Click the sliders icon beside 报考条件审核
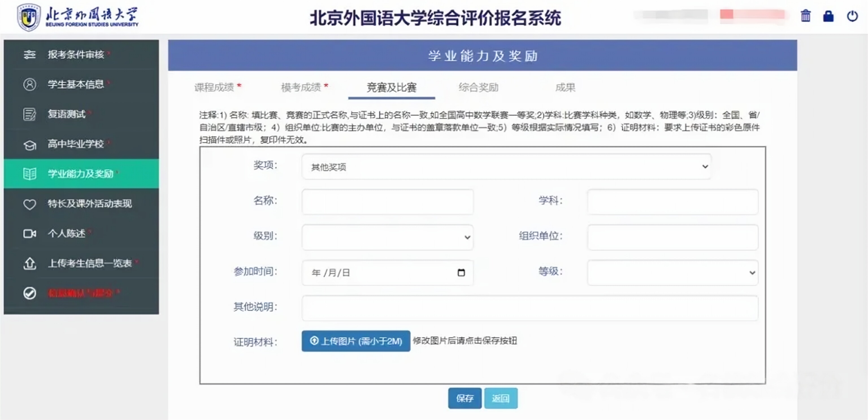Viewport: 868px width, 420px height. [x=30, y=55]
